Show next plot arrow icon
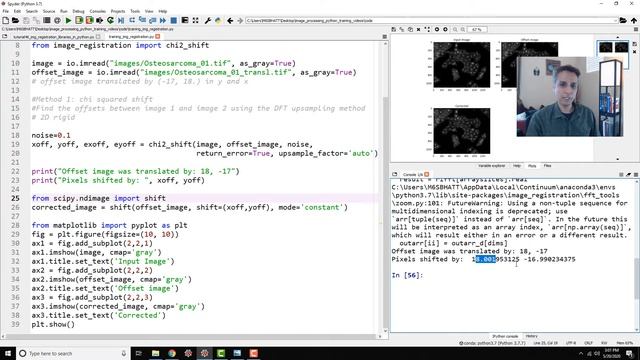640x360 pixels. click(x=445, y=29)
